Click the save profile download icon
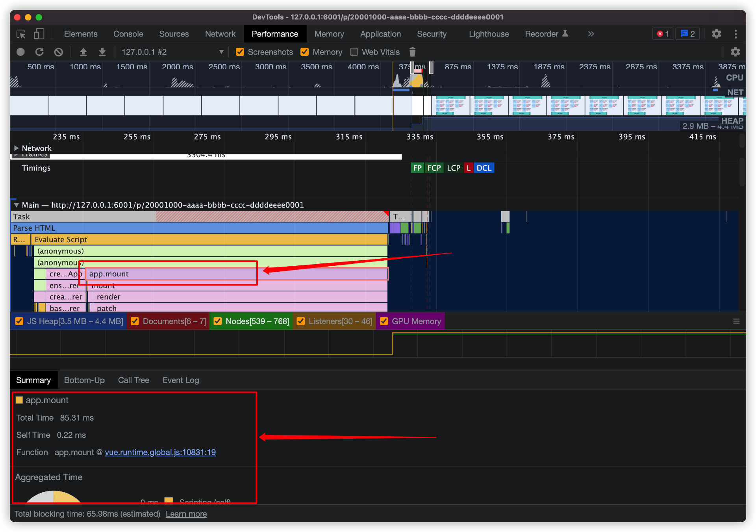 pyautogui.click(x=102, y=52)
